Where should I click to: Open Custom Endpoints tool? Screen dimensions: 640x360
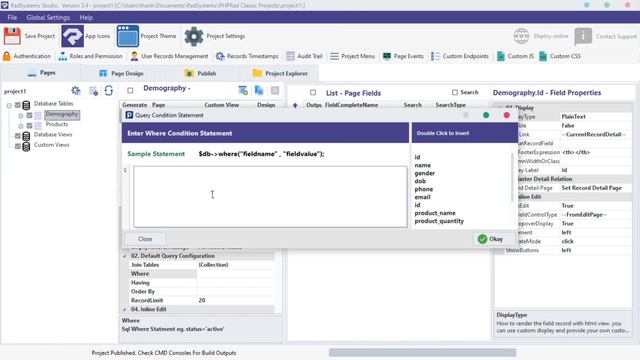point(460,56)
